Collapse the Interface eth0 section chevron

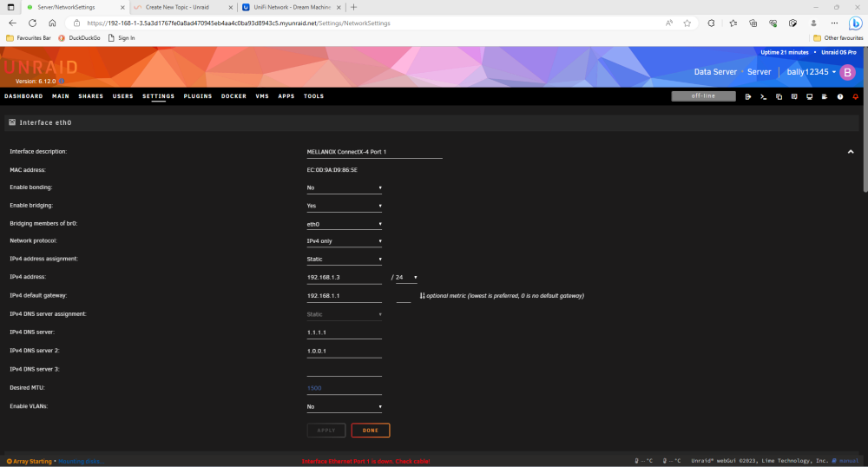click(x=851, y=152)
